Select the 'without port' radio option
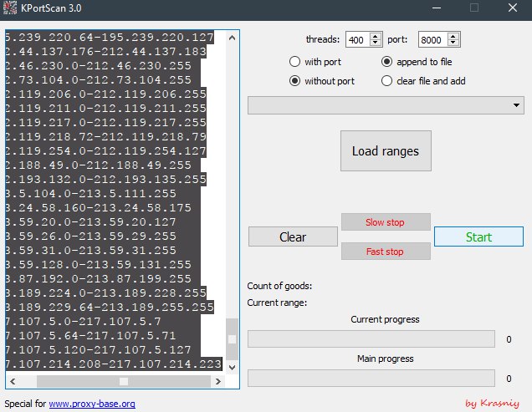The width and height of the screenshot is (532, 412). pos(294,81)
